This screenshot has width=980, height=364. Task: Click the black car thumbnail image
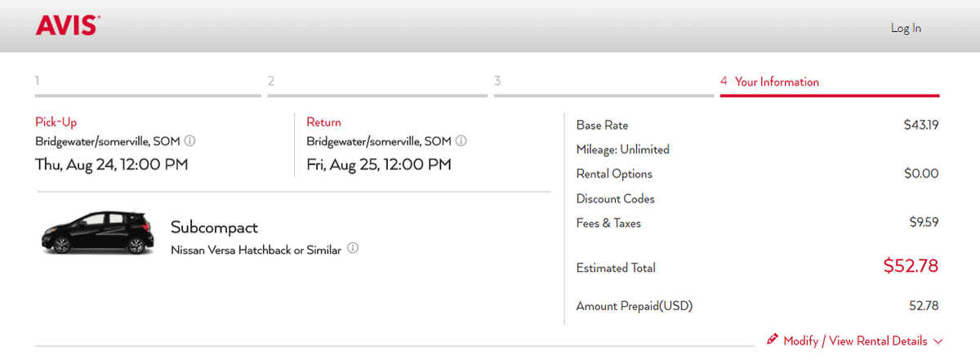tap(97, 233)
